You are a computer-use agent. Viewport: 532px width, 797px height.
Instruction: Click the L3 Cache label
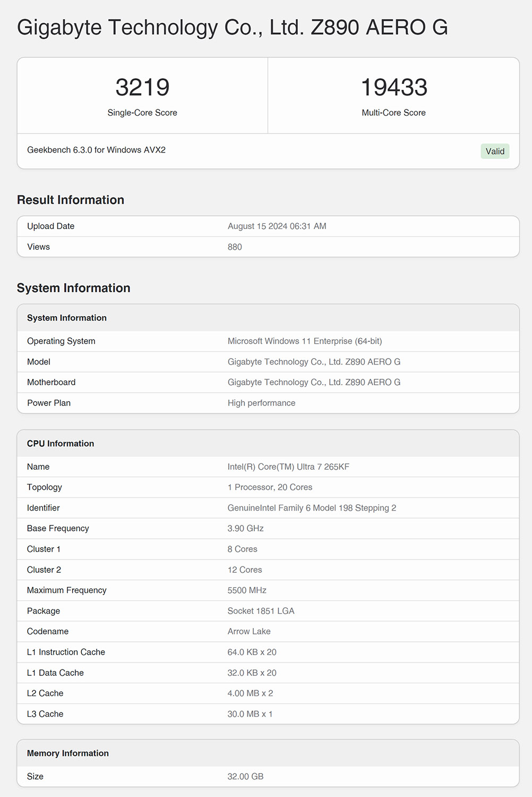[x=45, y=715]
